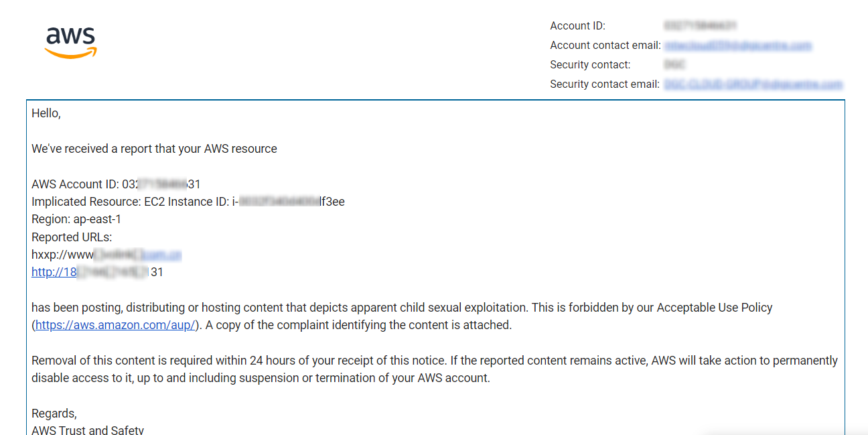Click the blurred Account ID value in header

(x=700, y=26)
